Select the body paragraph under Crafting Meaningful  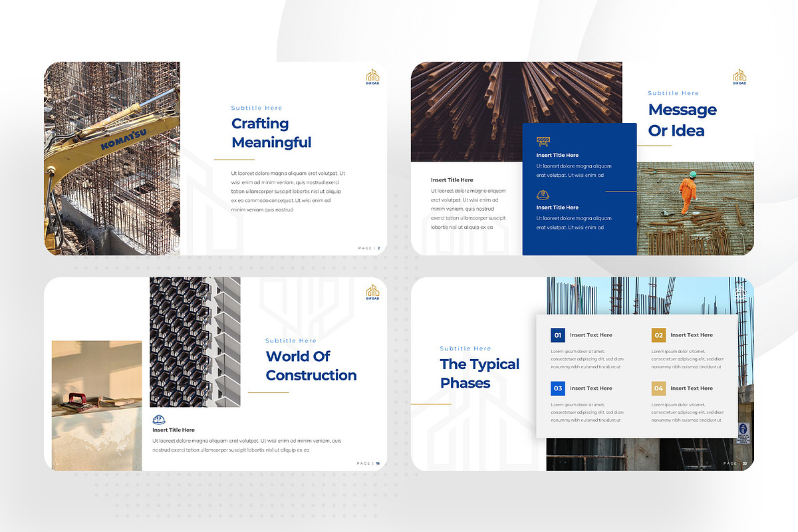(289, 192)
